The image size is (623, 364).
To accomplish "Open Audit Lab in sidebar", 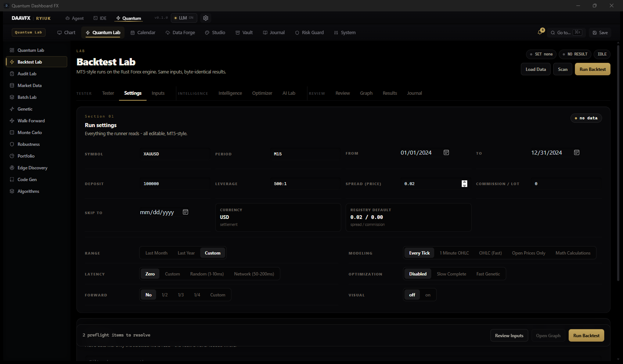I will (37, 74).
